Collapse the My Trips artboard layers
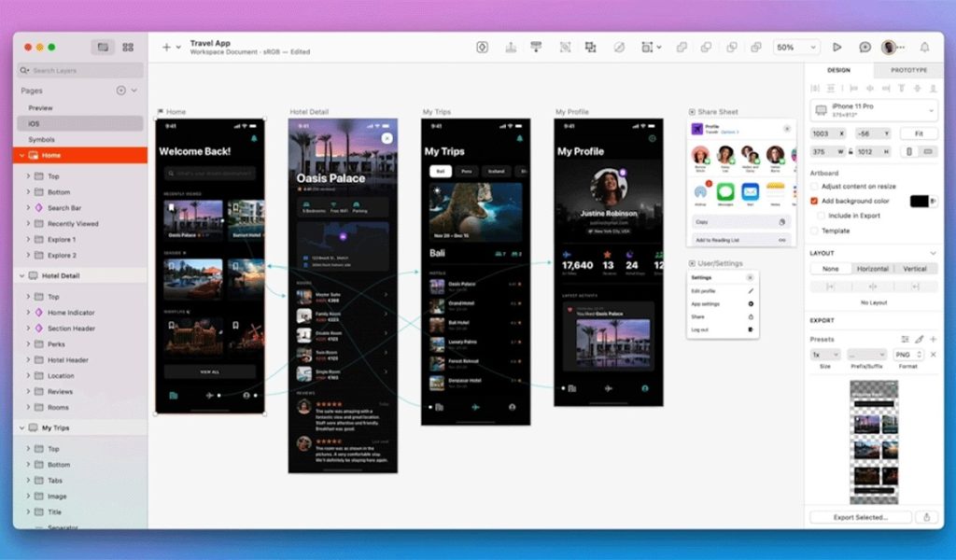Viewport: 956px width, 560px height. [22, 427]
